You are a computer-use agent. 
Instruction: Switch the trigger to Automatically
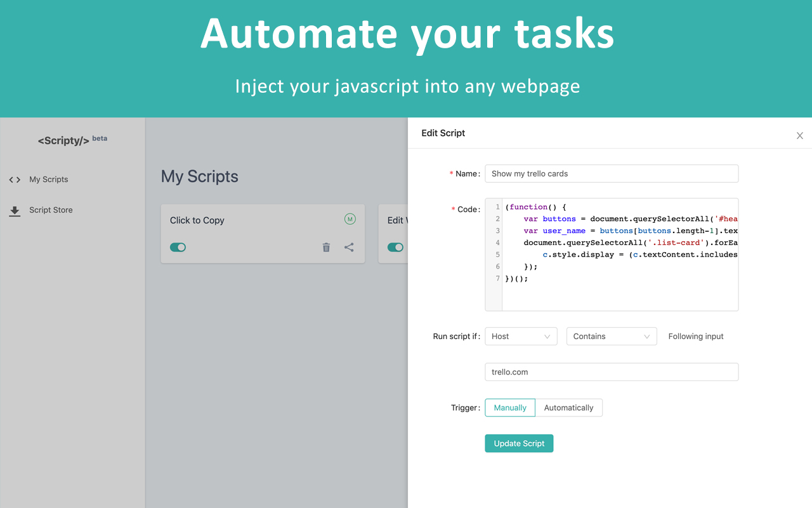point(568,408)
